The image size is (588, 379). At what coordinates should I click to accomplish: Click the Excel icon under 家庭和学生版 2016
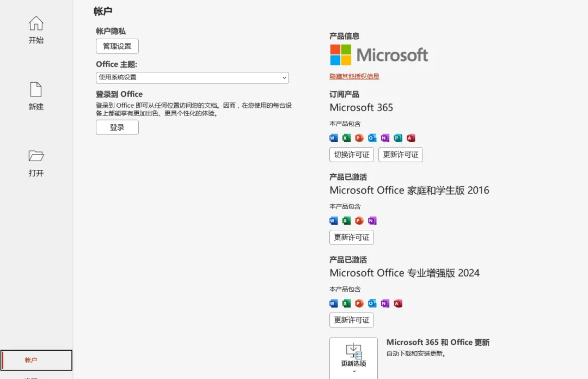346,221
